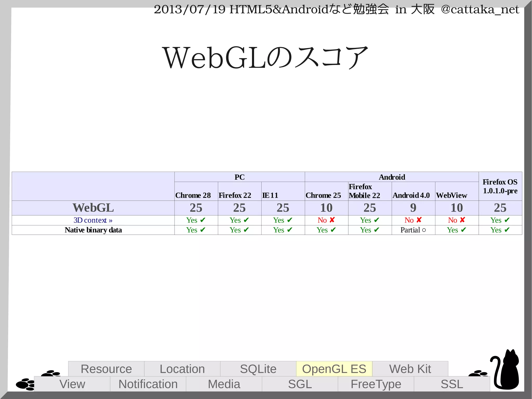The image size is (532, 399).
Task: Click the IE 11 score of 25
Action: coord(283,208)
